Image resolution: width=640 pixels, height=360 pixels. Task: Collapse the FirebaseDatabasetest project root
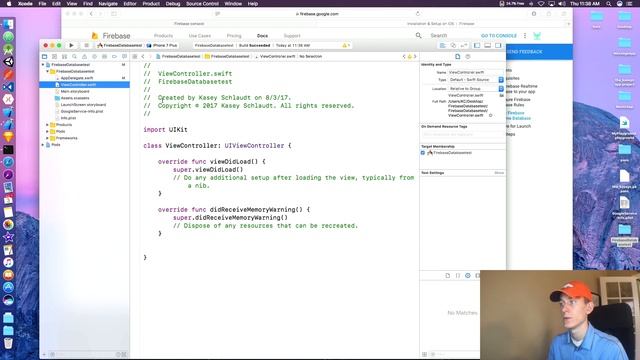point(43,64)
